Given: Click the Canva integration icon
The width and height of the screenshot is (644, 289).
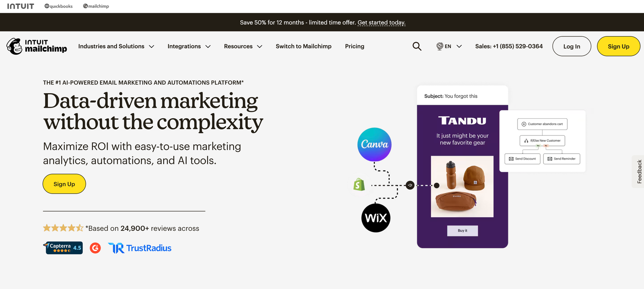Looking at the screenshot, I should tap(374, 144).
